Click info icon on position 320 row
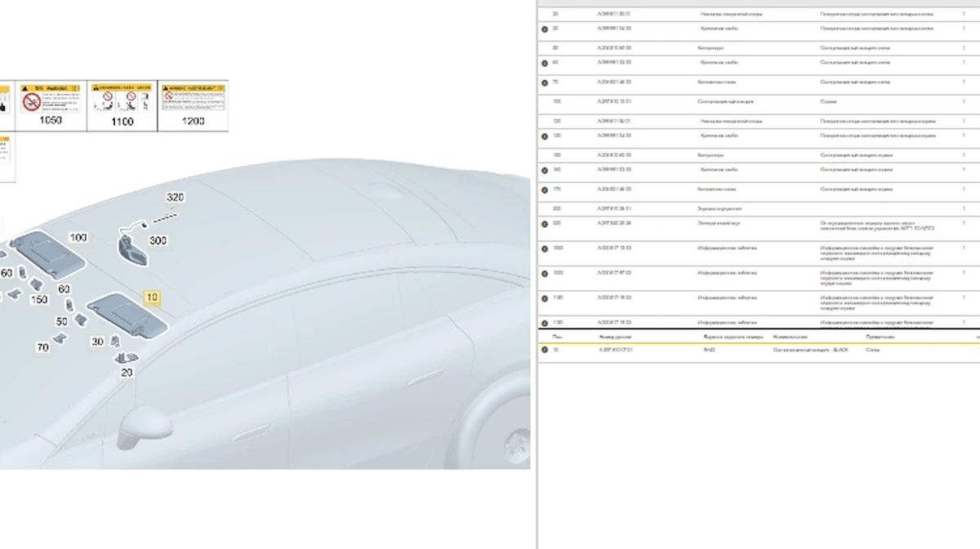 (545, 224)
